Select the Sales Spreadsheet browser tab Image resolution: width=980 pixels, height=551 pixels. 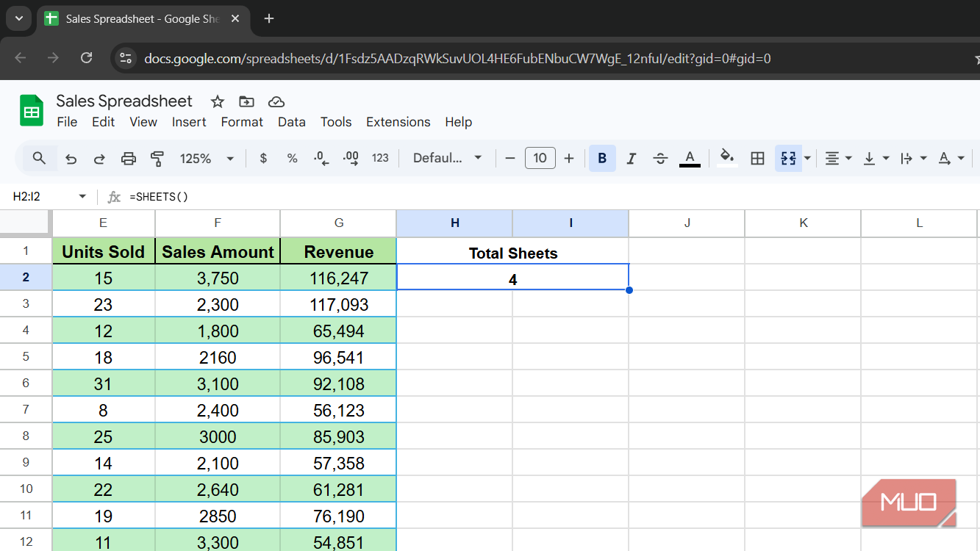coord(142,18)
